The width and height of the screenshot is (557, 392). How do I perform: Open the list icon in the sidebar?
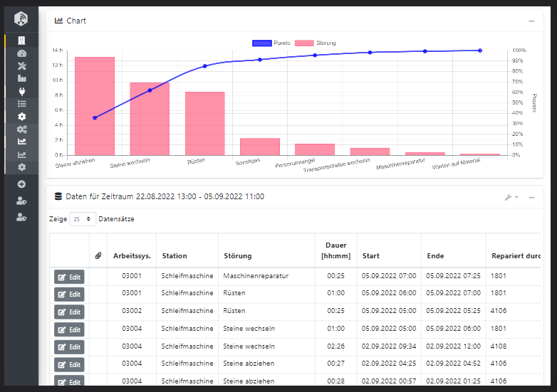point(21,104)
